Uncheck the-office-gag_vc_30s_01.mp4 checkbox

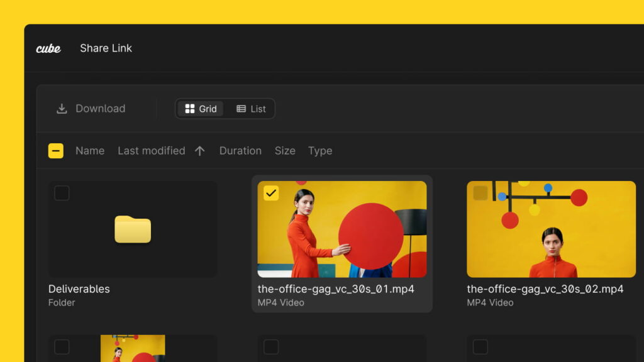click(x=271, y=193)
